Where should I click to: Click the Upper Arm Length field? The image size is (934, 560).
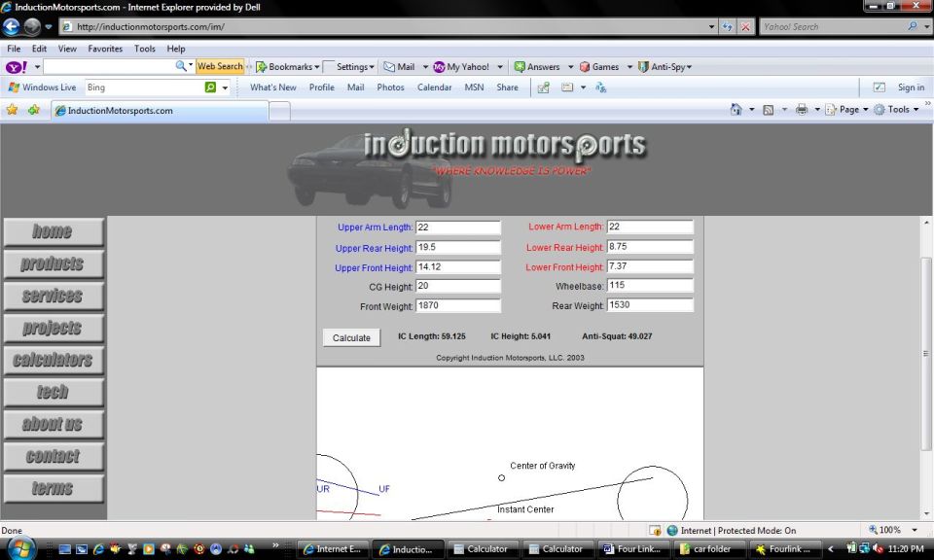458,227
